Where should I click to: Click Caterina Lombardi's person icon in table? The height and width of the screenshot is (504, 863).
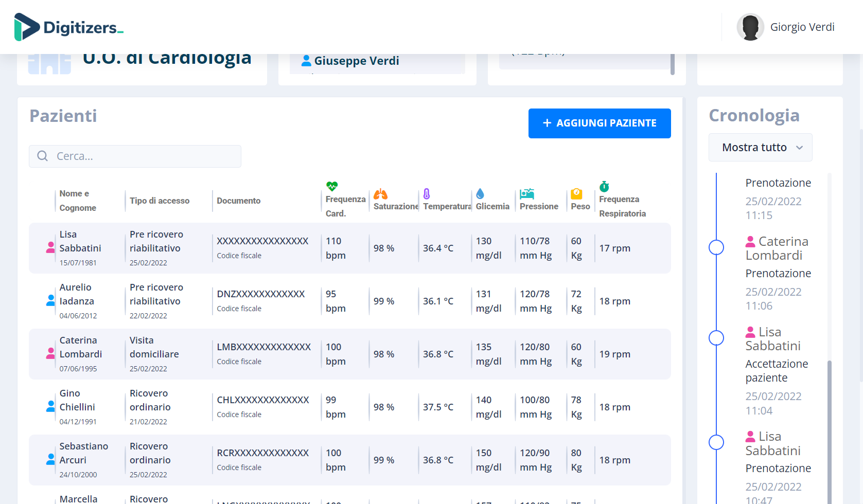[x=50, y=354]
